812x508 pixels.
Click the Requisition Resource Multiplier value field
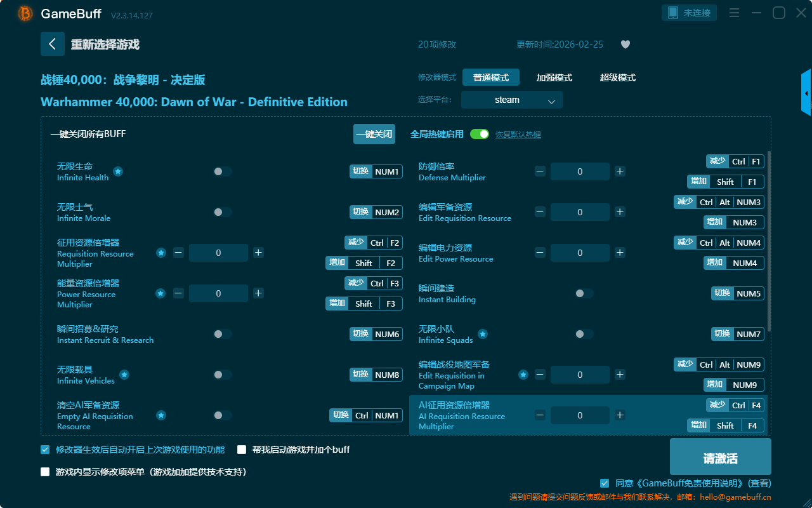coord(218,253)
